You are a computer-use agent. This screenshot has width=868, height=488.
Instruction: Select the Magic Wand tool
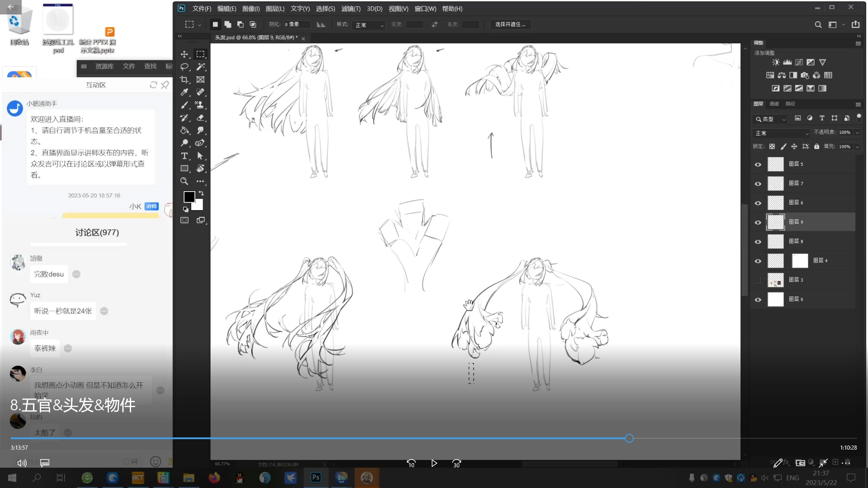click(x=200, y=67)
